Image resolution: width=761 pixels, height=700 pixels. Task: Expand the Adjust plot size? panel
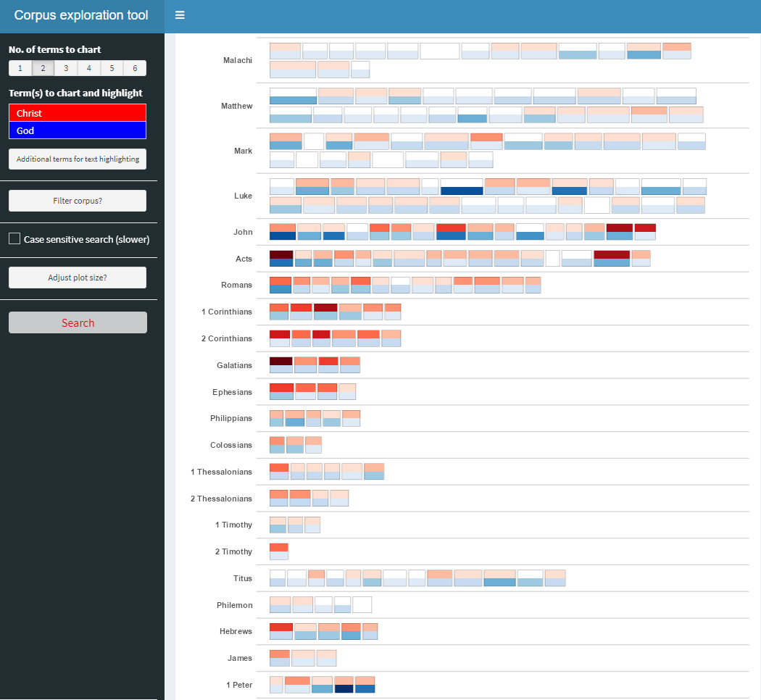pos(78,278)
